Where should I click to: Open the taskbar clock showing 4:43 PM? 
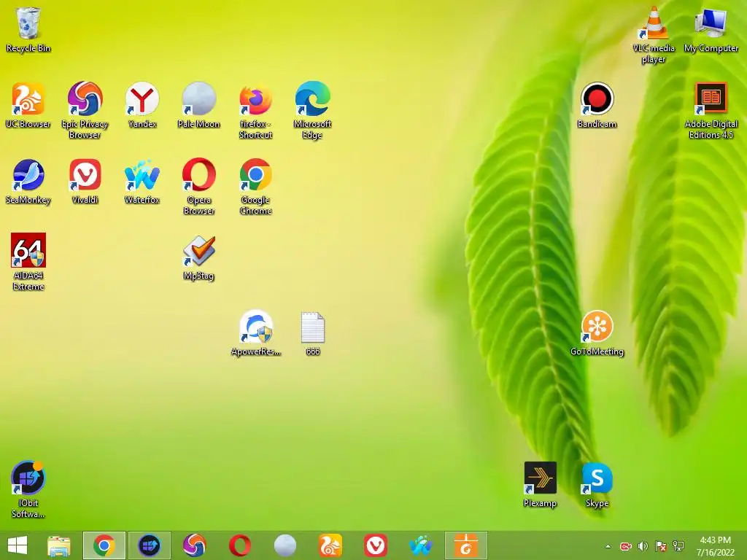(x=715, y=546)
